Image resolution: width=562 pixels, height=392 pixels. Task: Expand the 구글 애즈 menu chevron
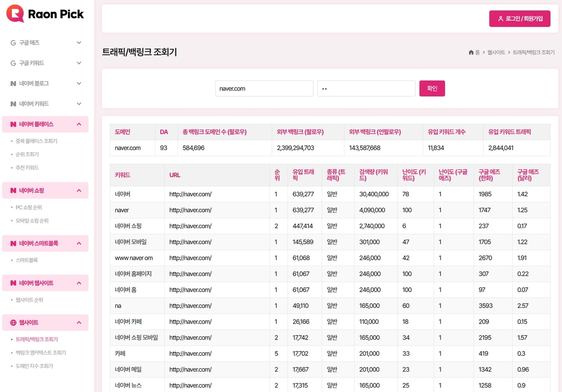pos(79,43)
